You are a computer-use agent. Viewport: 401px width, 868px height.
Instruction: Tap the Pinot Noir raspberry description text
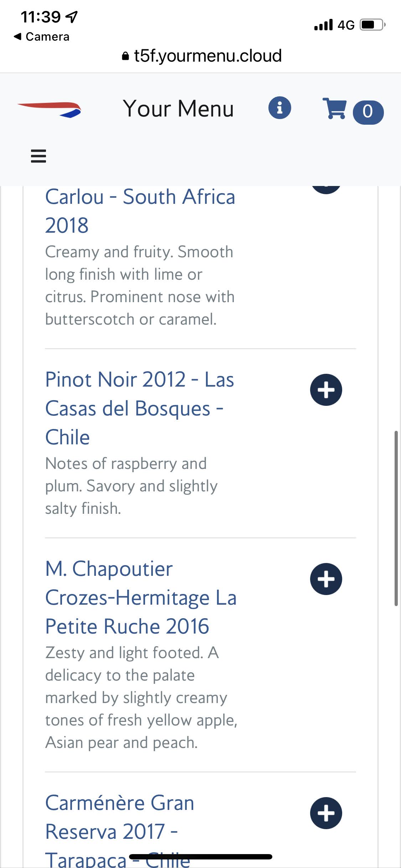click(x=131, y=486)
